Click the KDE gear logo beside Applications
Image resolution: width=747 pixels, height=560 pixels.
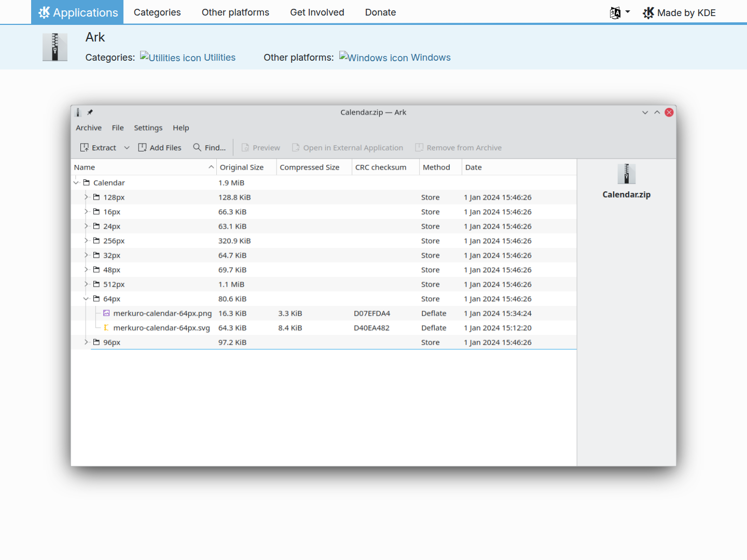pos(44,12)
